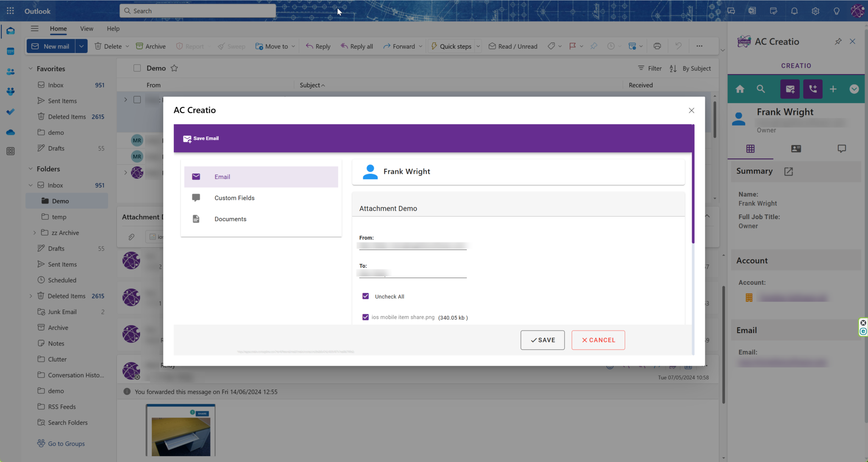
Task: Select the Documents tab in dialog
Action: pyautogui.click(x=230, y=219)
